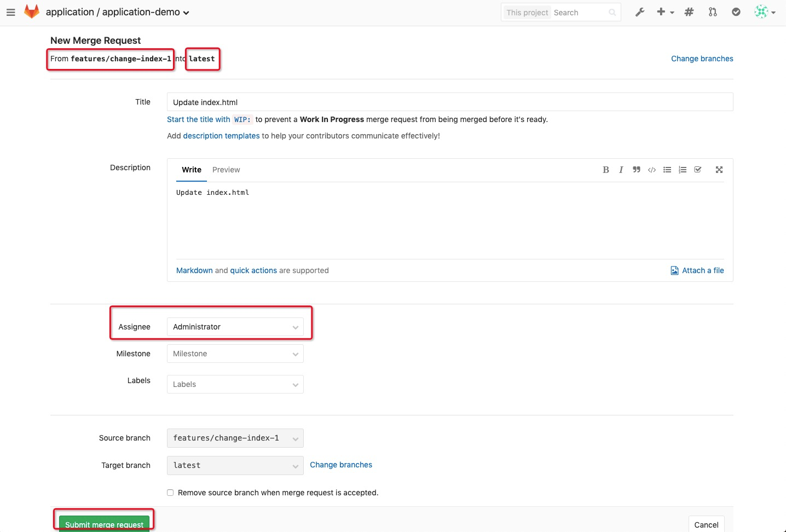Open issues via the hash icon
Viewport: 786px width, 532px height.
tap(689, 12)
